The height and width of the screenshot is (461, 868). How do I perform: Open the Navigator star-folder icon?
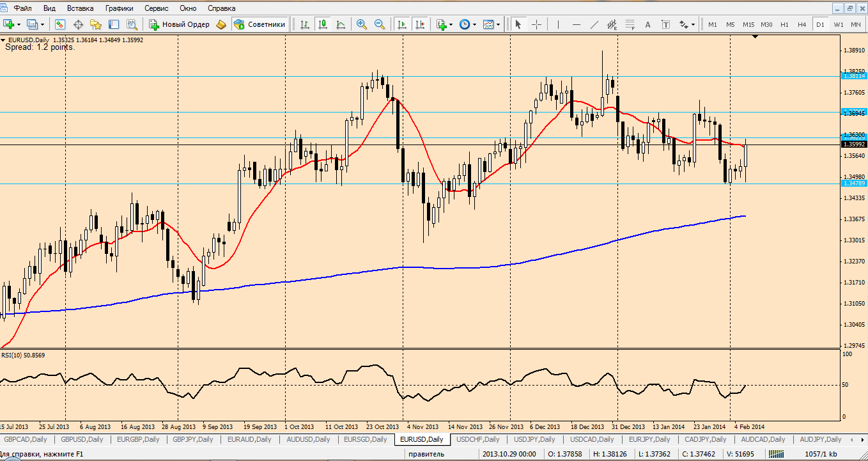[96, 24]
